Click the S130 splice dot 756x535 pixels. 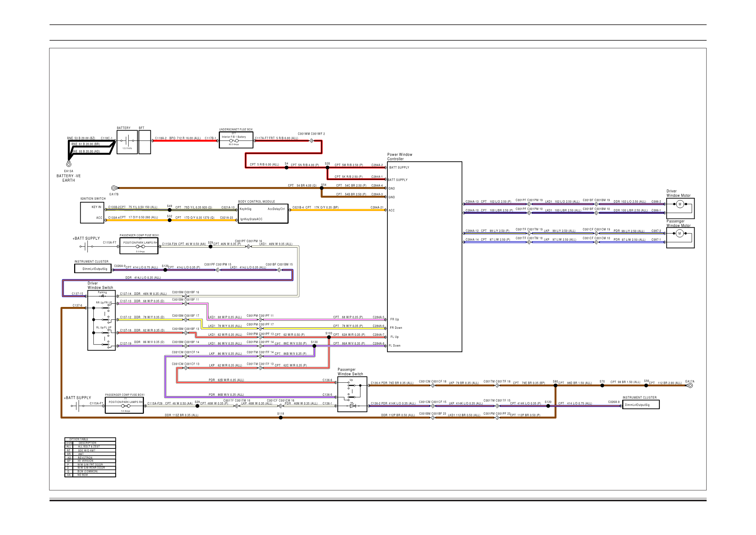tap(314, 346)
